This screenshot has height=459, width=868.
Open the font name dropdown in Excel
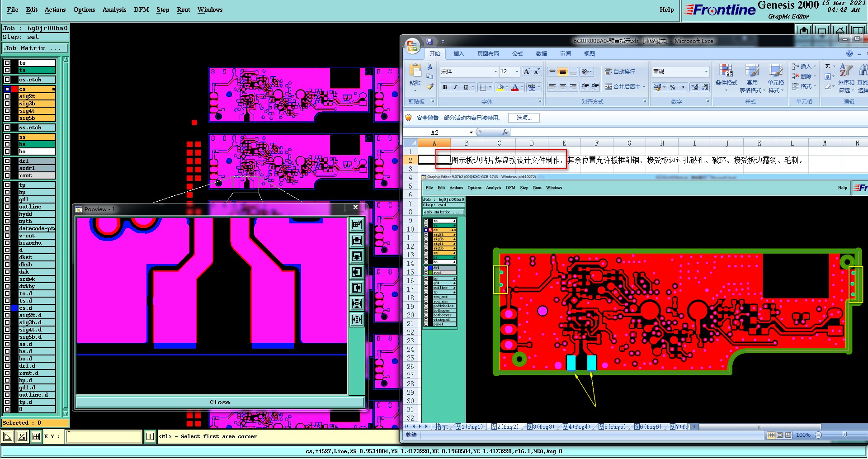[x=495, y=71]
